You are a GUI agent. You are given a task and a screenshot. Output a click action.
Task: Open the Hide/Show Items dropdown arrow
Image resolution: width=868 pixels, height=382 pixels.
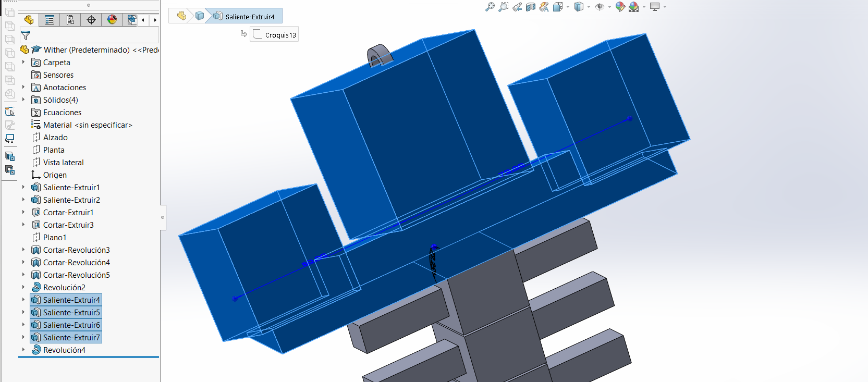[609, 7]
